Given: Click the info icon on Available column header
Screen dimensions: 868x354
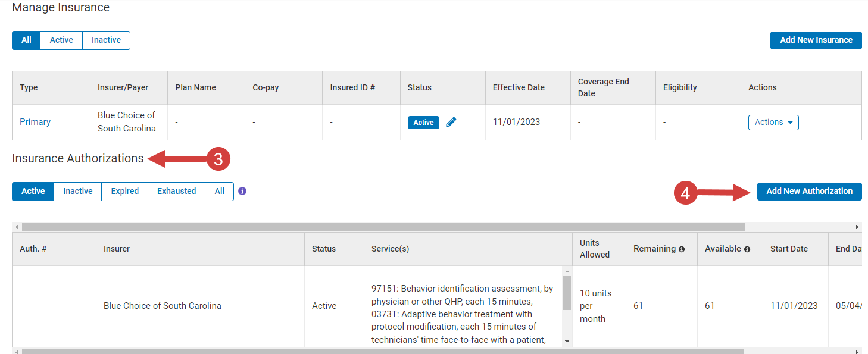Looking at the screenshot, I should click(x=747, y=249).
